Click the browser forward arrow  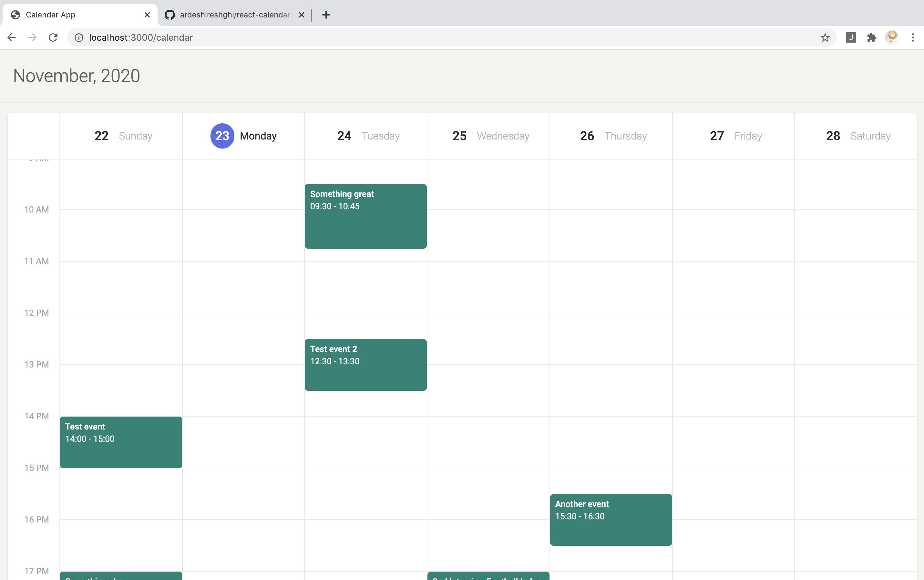click(33, 37)
